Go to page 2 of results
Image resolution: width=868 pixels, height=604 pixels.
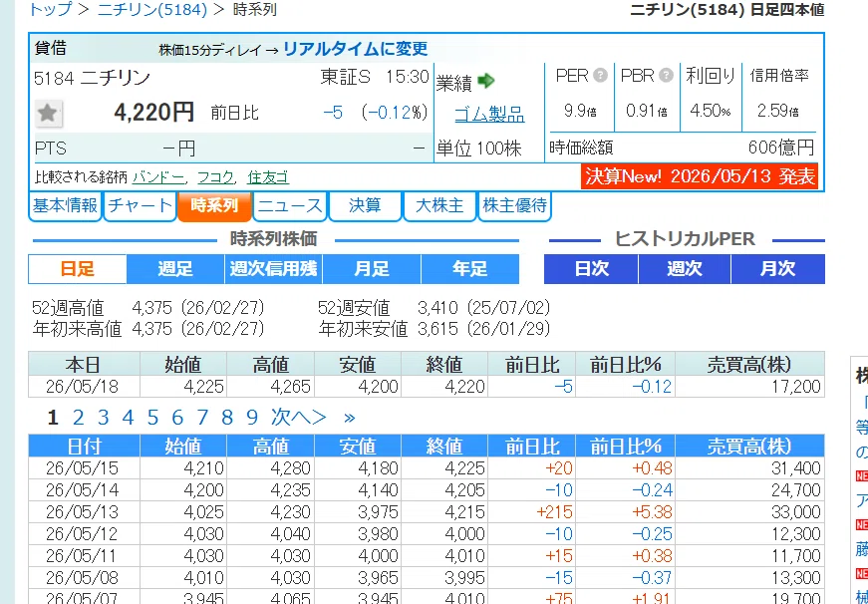(78, 418)
